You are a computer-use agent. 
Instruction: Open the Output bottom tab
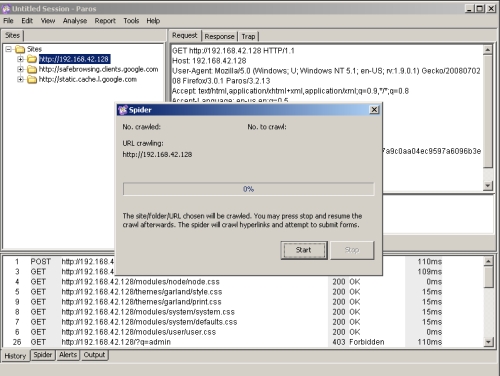[94, 355]
